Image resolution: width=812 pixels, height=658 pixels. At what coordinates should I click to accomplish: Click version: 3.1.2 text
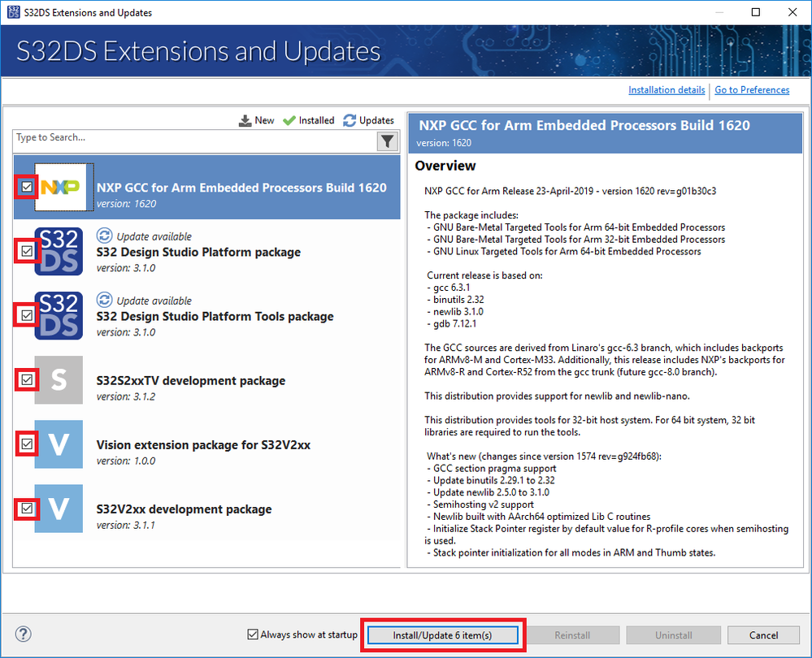click(126, 396)
